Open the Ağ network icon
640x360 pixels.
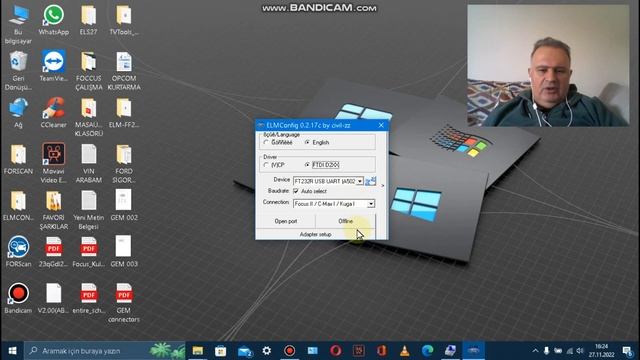click(18, 113)
